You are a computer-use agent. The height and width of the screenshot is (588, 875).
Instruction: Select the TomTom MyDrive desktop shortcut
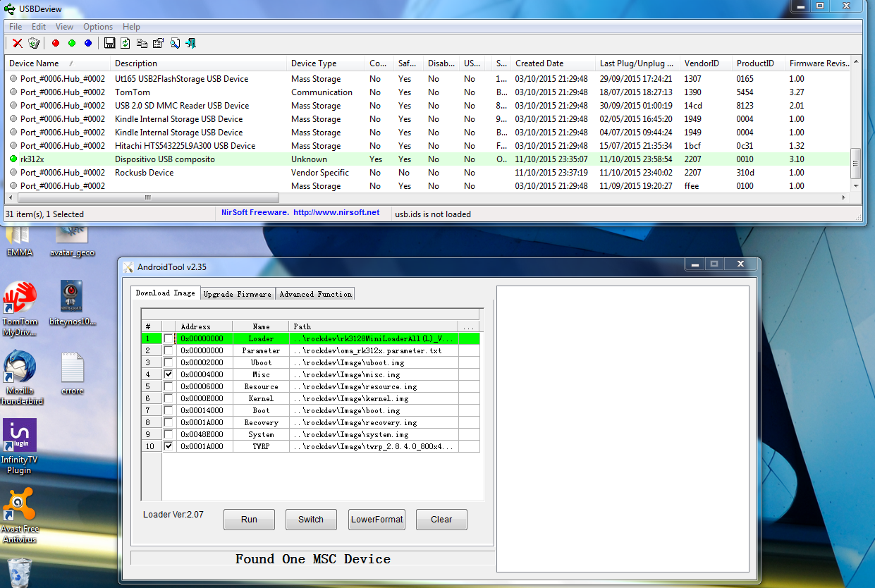click(19, 309)
